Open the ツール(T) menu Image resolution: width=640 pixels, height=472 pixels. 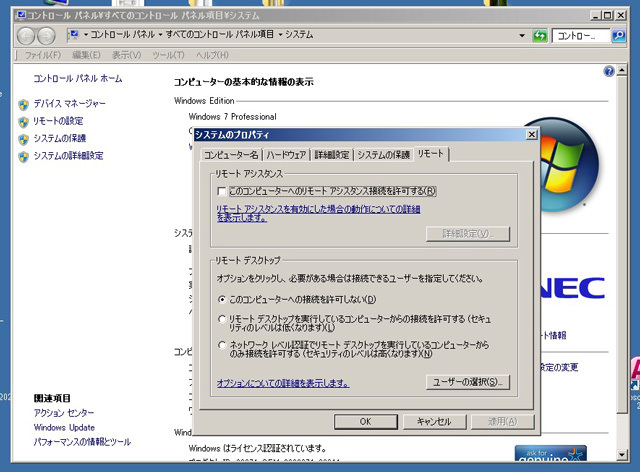pos(168,55)
